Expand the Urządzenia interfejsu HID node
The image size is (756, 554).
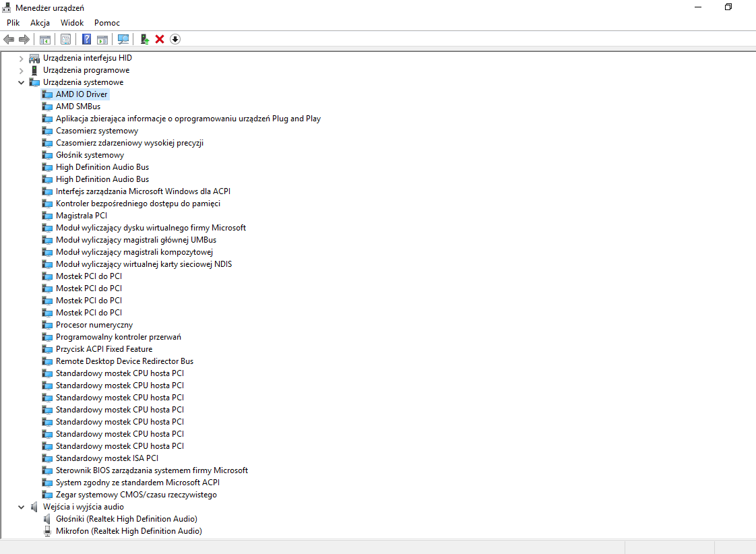(x=21, y=59)
